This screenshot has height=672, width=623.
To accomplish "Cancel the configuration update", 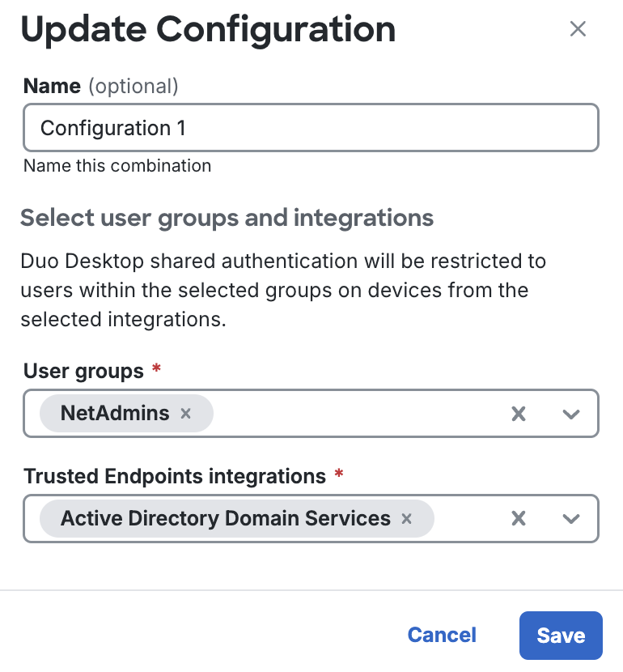I will tap(441, 635).
